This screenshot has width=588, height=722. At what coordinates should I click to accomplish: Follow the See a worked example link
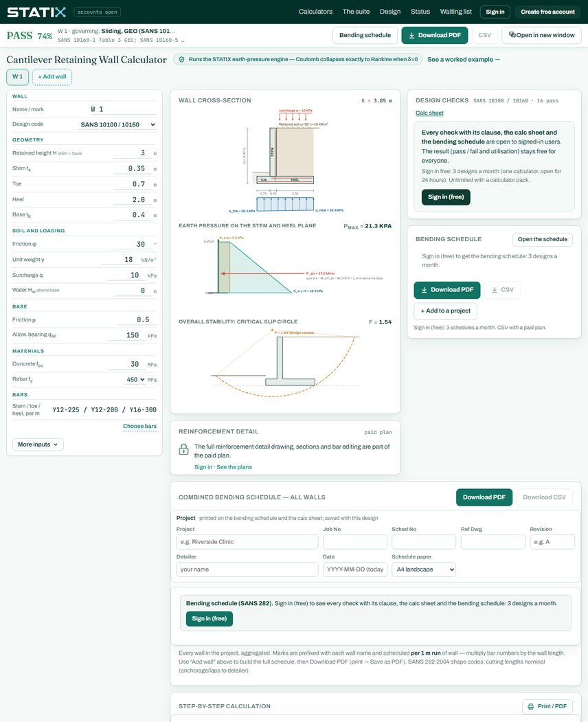pyautogui.click(x=463, y=59)
